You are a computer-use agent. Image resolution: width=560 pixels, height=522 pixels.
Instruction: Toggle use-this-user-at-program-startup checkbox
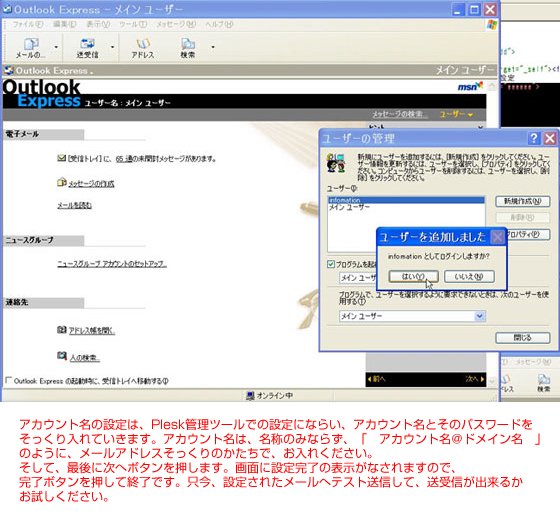[331, 264]
